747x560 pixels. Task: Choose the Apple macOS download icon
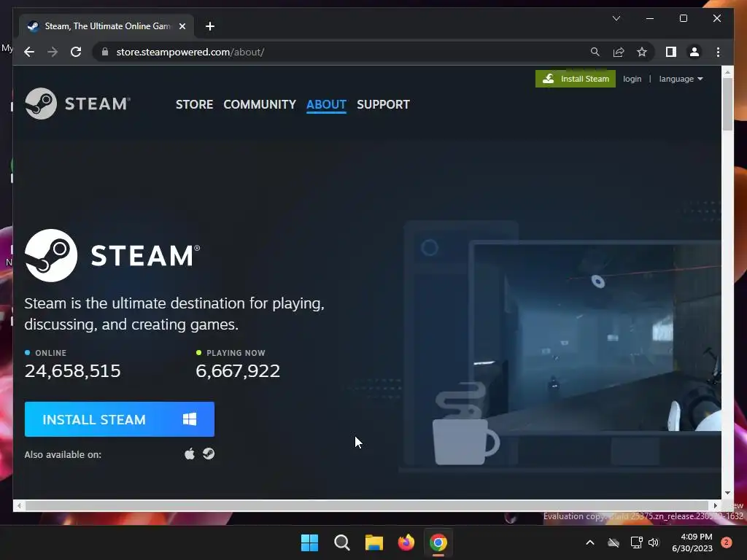(190, 454)
